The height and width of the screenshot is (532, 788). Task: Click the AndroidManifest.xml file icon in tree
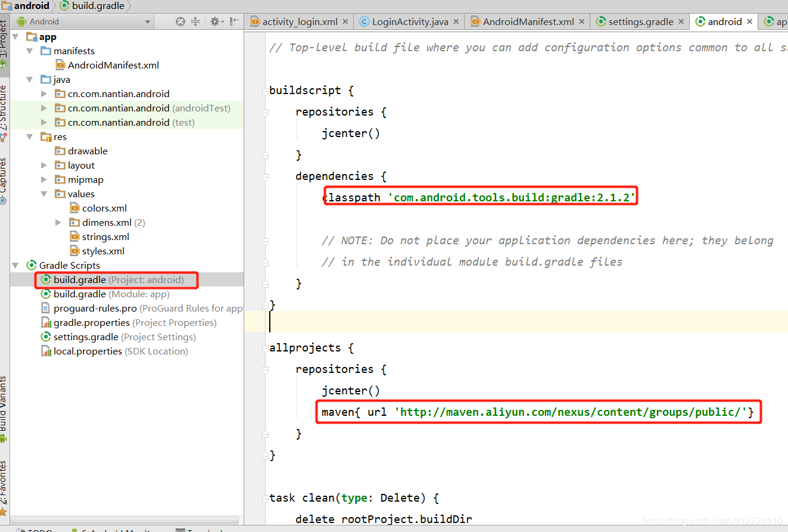pos(60,66)
